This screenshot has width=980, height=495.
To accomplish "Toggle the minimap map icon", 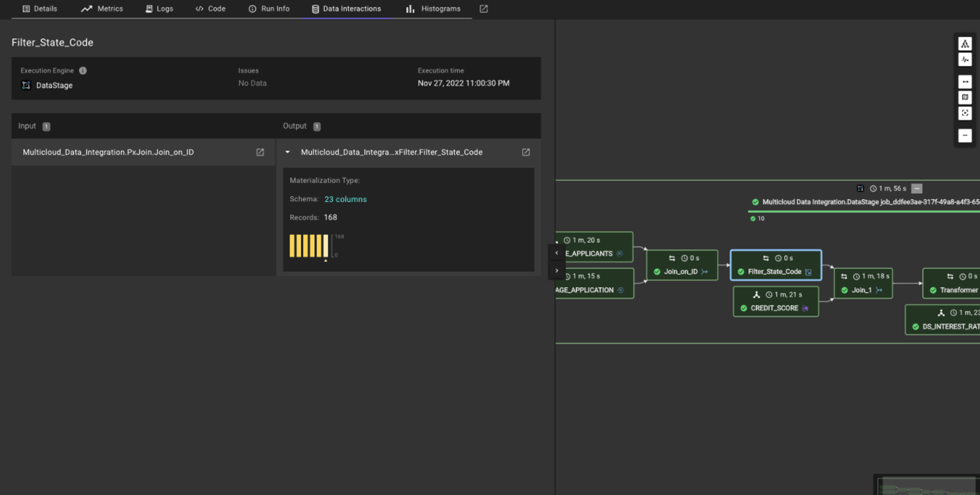I will click(965, 97).
